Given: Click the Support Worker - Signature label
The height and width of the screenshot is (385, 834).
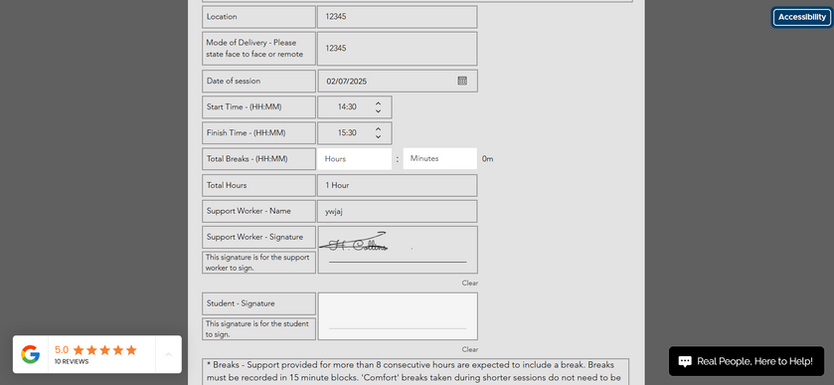Looking at the screenshot, I should coord(255,237).
